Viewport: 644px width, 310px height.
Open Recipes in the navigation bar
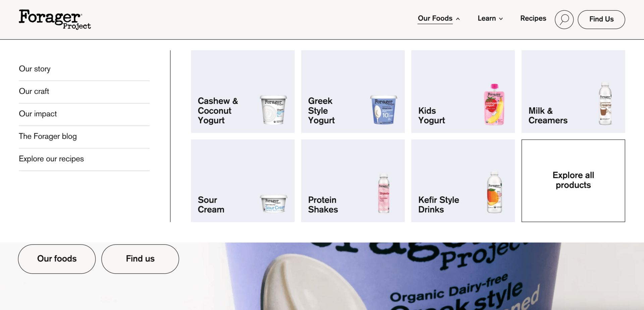[533, 18]
